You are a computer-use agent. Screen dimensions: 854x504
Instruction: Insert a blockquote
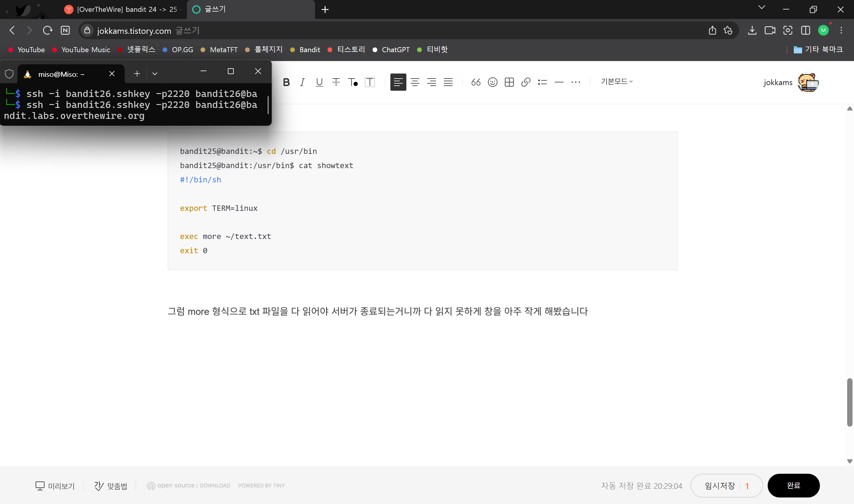coord(475,82)
